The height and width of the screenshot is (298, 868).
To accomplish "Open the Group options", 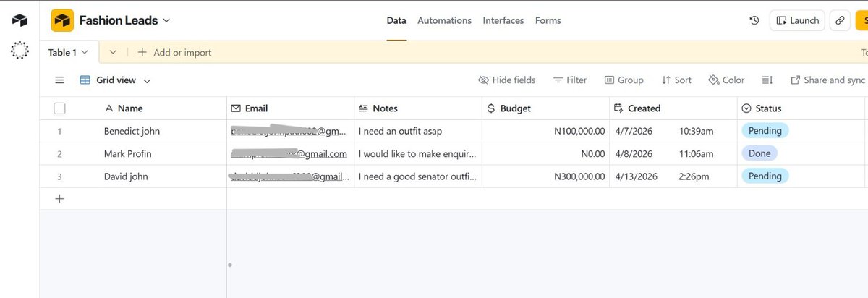I will (x=624, y=80).
